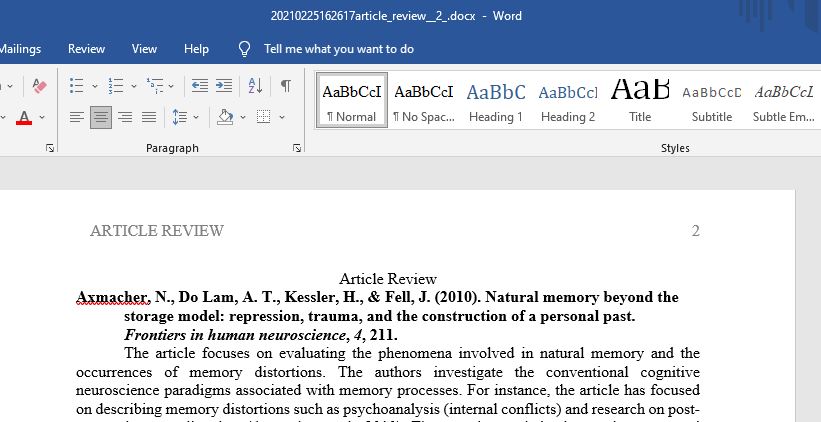The height and width of the screenshot is (422, 821).
Task: Click the italic Frontiers in human neuroscience text
Action: 235,335
